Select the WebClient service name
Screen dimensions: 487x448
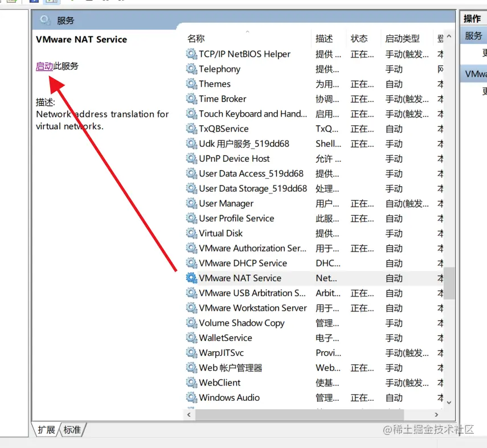click(x=220, y=383)
